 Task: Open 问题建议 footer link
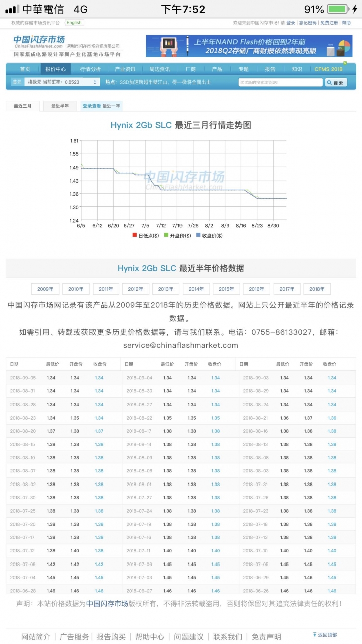pos(189,637)
